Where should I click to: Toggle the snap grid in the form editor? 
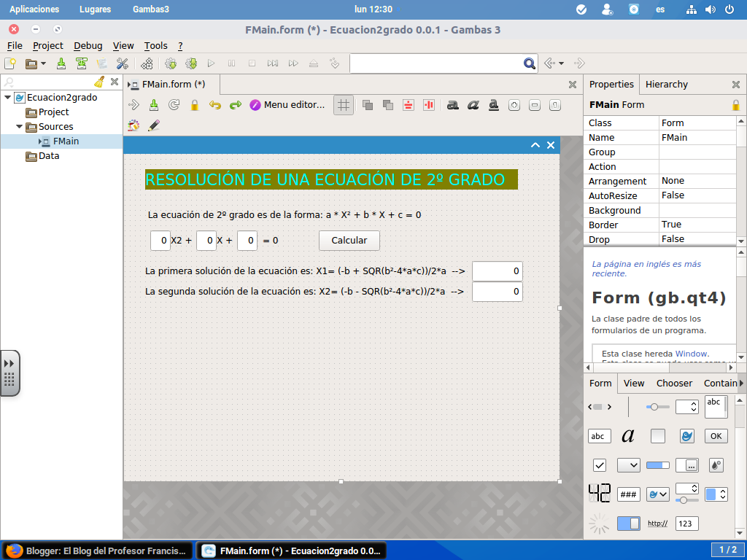click(x=343, y=104)
